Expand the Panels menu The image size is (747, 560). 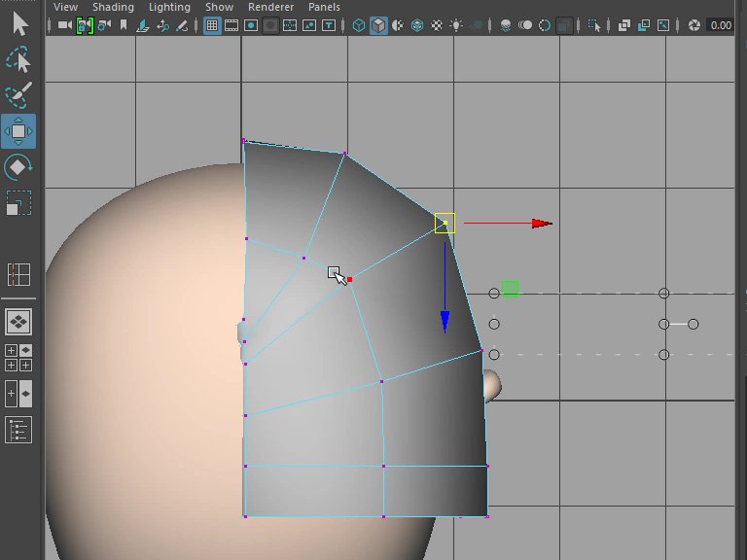click(324, 7)
